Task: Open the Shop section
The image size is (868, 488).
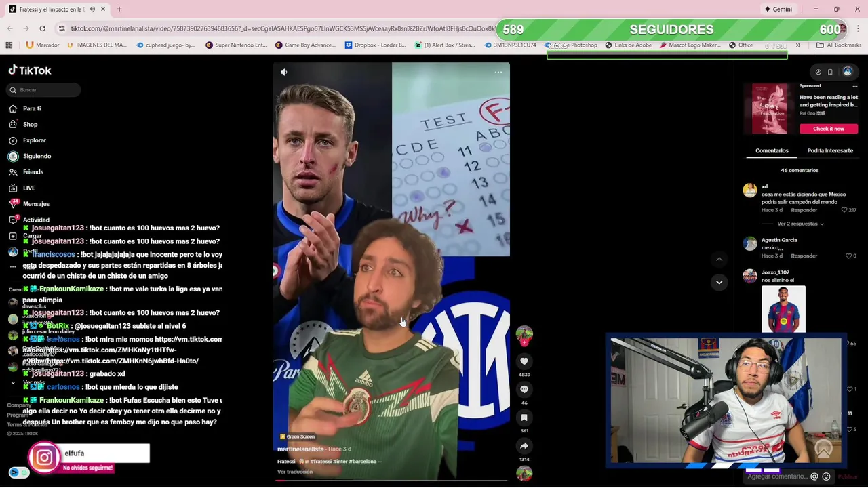Action: click(x=30, y=125)
